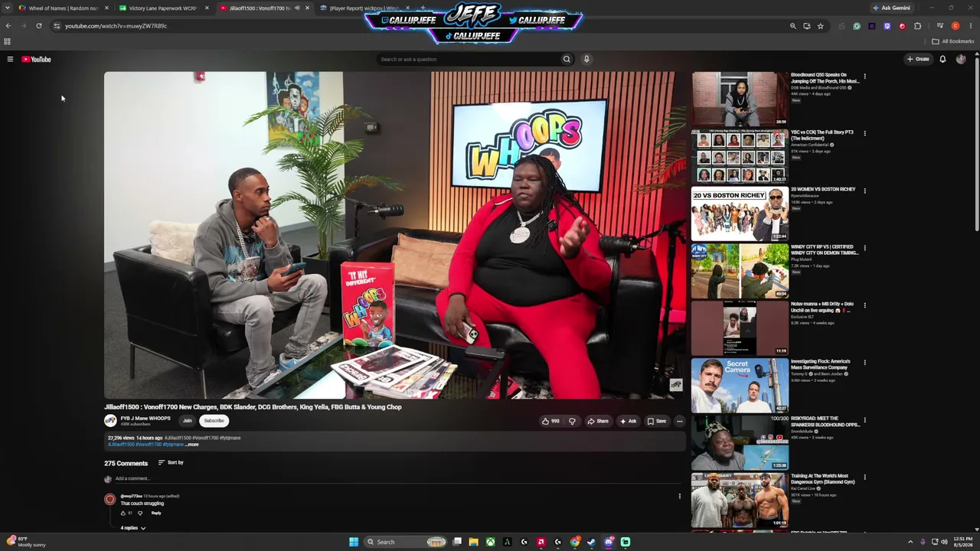
Task: Open the FYB J Mane WHOOPS channel name
Action: [145, 419]
